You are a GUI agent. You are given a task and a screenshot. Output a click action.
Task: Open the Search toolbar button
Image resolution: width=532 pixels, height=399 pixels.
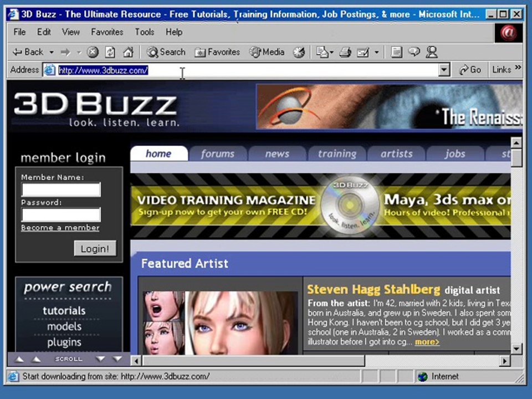click(x=166, y=52)
